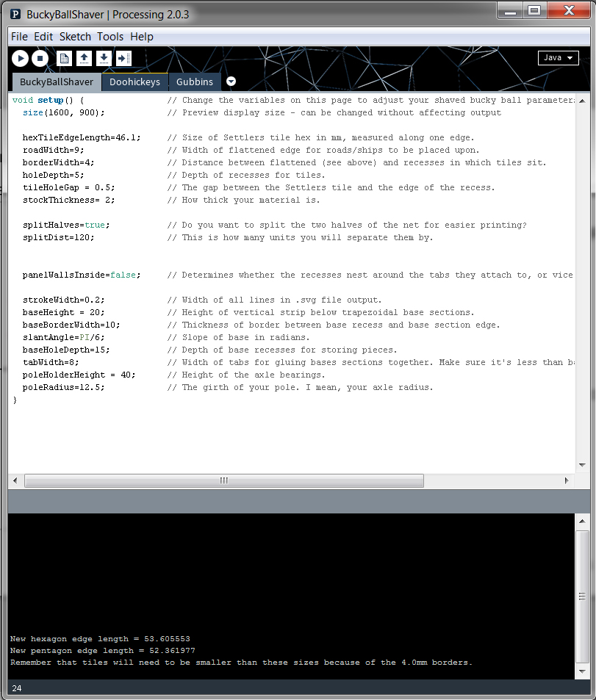Click the splitDist=120 line
596x700 pixels.
pos(58,237)
